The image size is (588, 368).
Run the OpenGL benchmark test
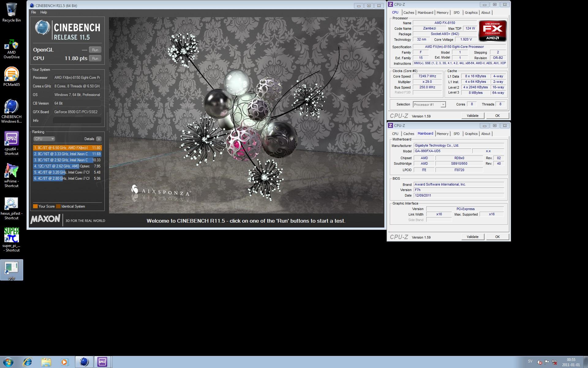(95, 50)
